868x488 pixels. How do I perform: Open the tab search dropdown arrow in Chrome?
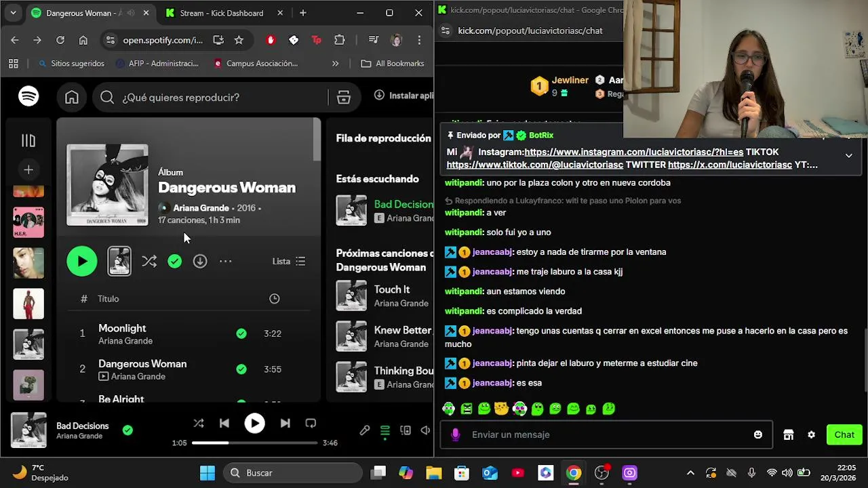pyautogui.click(x=13, y=13)
